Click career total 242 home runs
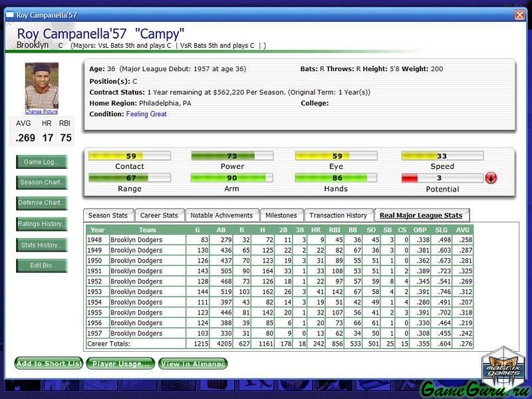 (x=316, y=344)
